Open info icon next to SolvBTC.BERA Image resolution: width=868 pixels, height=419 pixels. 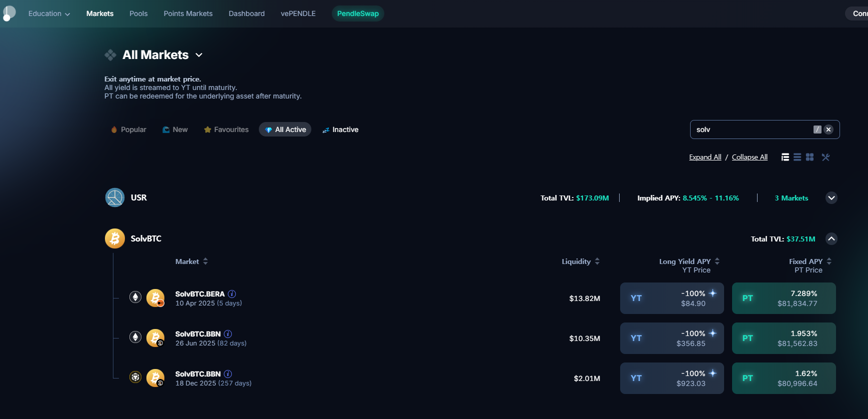coord(232,294)
